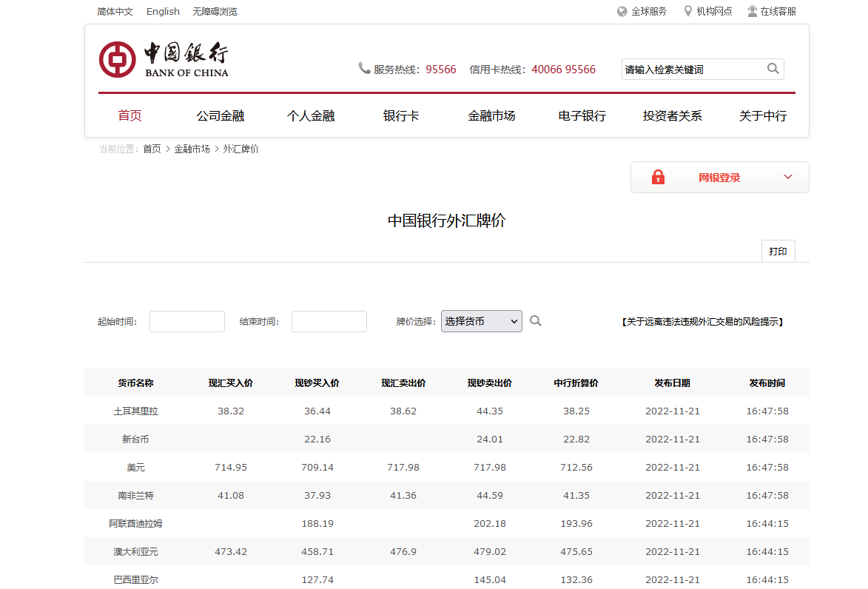Select the 土耳其里拉 currency name cell

coord(135,411)
